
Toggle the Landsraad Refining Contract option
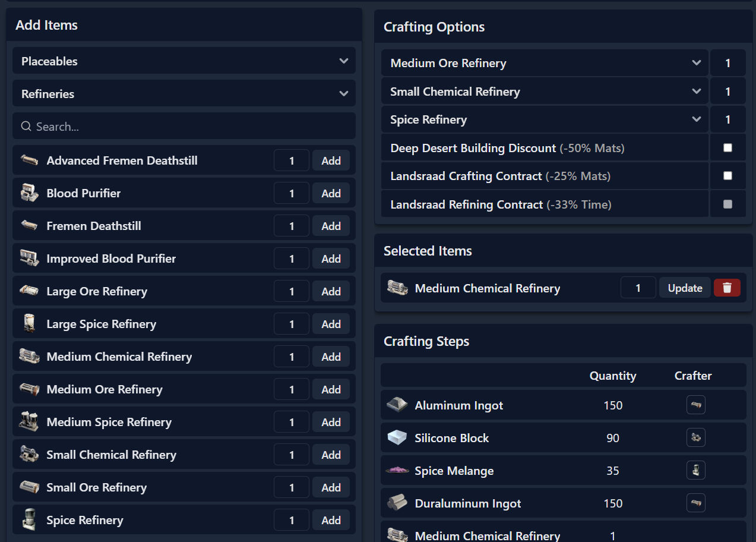pos(727,204)
